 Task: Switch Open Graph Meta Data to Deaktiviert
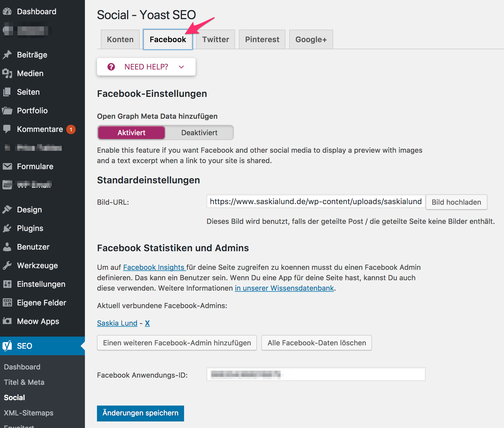(199, 133)
